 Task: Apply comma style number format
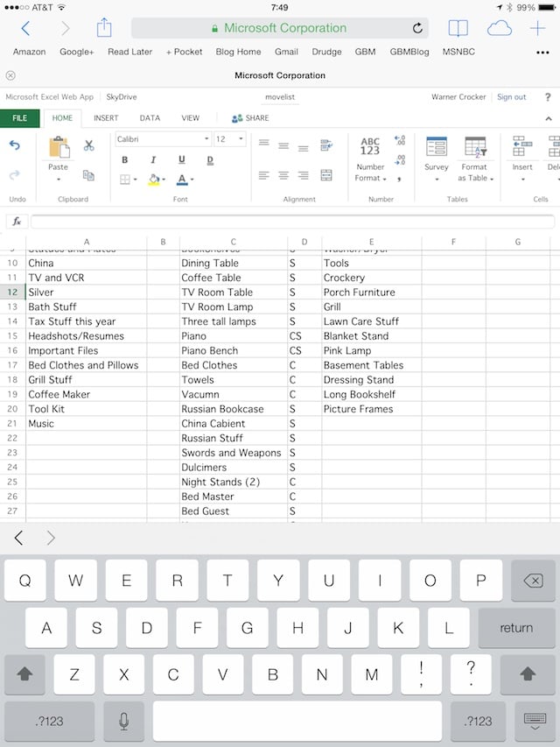click(x=400, y=179)
